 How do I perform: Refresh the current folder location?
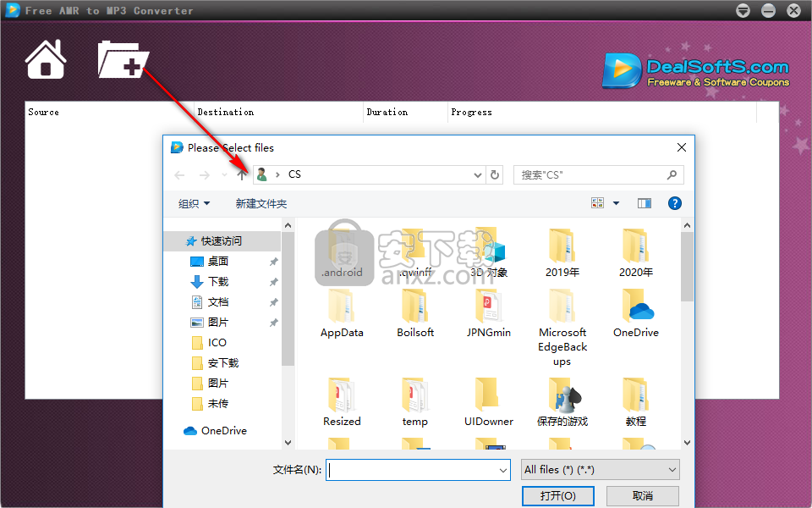(x=496, y=174)
